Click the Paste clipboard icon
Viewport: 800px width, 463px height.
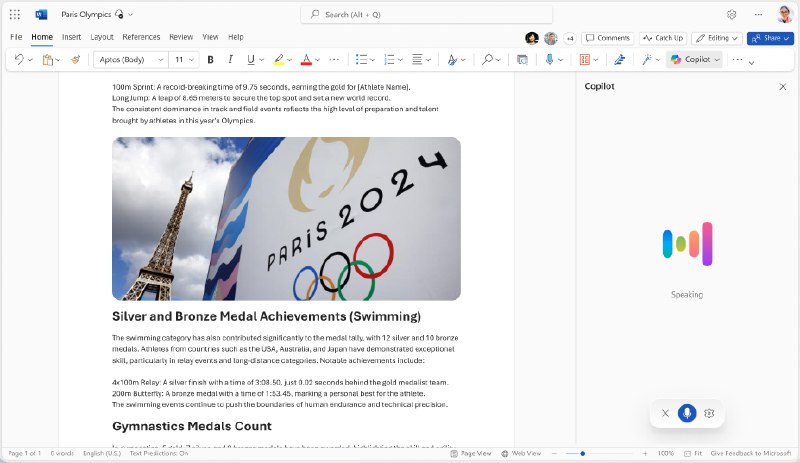47,60
